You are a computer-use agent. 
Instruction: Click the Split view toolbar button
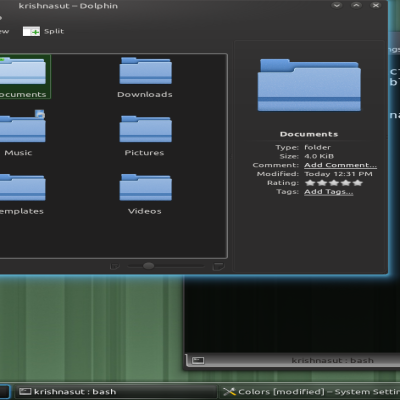pyautogui.click(x=43, y=31)
